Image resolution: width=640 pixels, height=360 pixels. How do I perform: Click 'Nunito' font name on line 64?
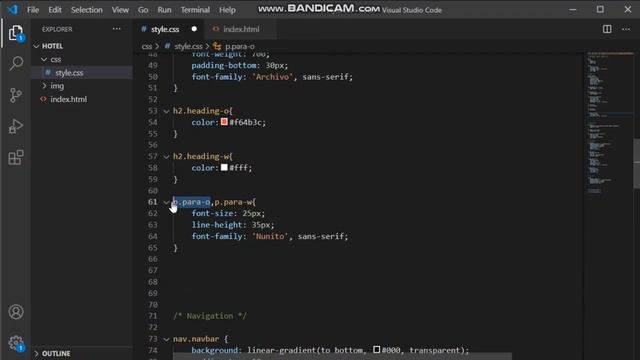[x=270, y=236]
